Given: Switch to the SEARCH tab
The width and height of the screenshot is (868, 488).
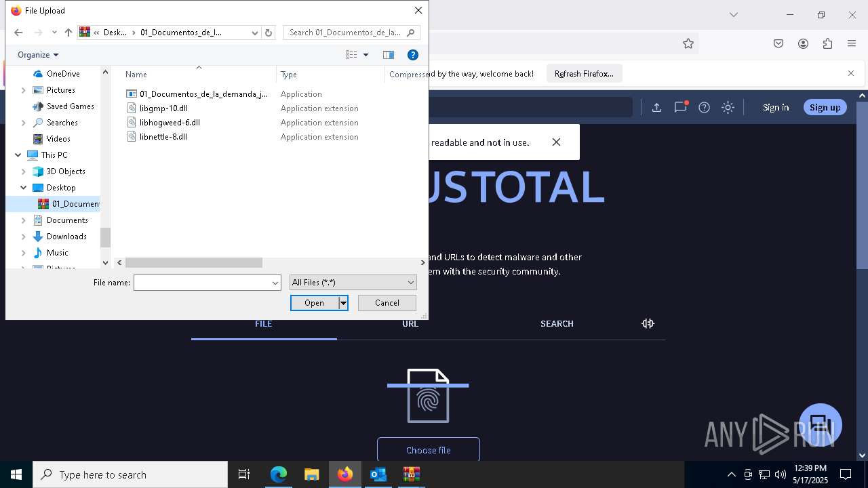Looking at the screenshot, I should pos(557,323).
